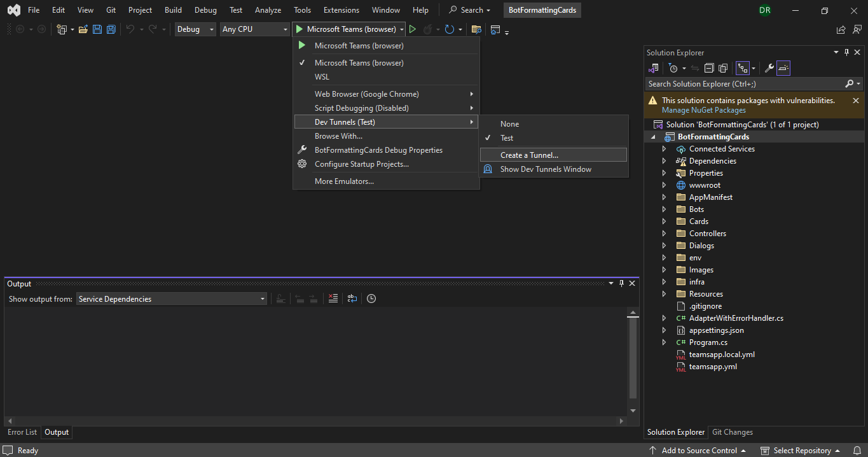This screenshot has width=868, height=457.
Task: Switch views icon in Solution Explorer toolbar
Action: point(653,68)
